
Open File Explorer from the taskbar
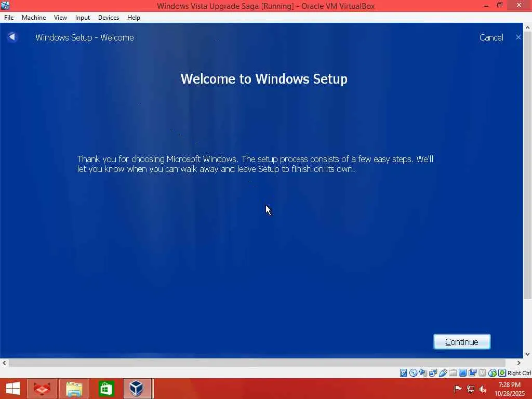[x=74, y=389]
